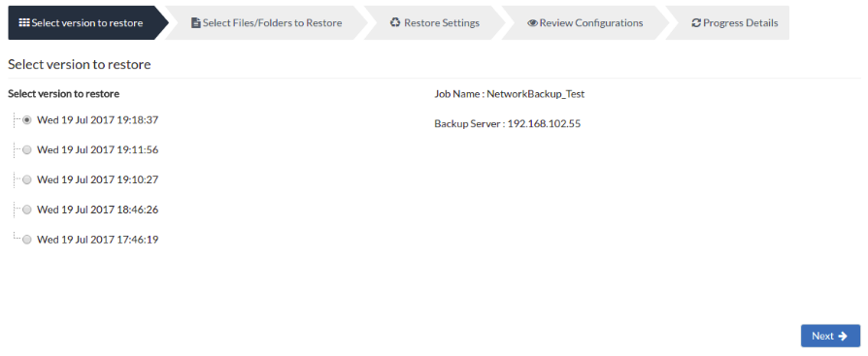868x356 pixels.
Task: Click the recycle icon beside Restore Settings
Action: (395, 22)
